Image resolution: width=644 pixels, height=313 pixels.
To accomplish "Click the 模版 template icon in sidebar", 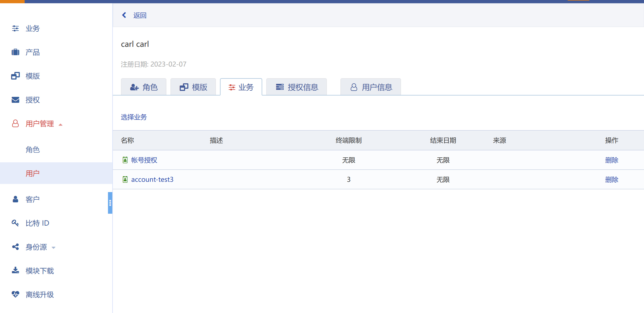I will pyautogui.click(x=15, y=76).
